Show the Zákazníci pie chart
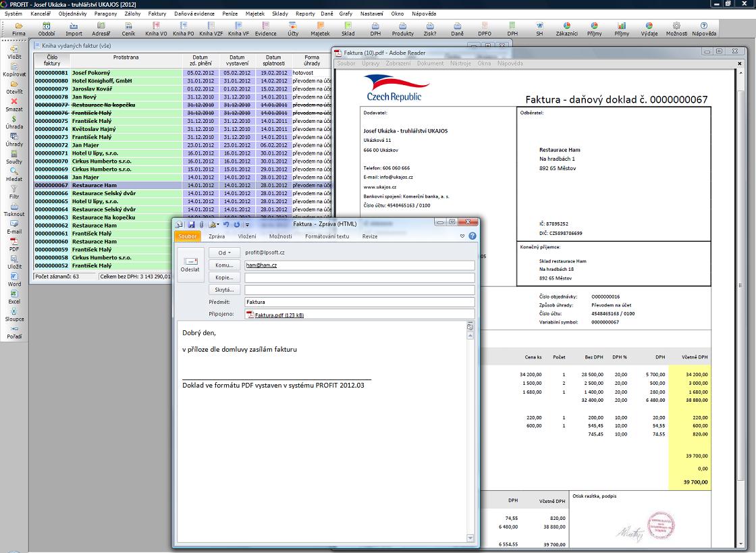Screen dimensions: 756x553 tap(566, 29)
